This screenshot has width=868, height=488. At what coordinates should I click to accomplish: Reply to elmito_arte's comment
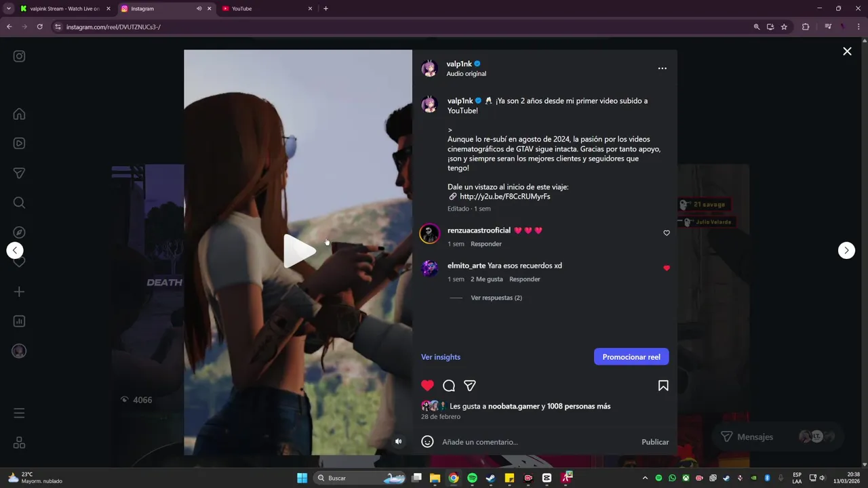[525, 279]
